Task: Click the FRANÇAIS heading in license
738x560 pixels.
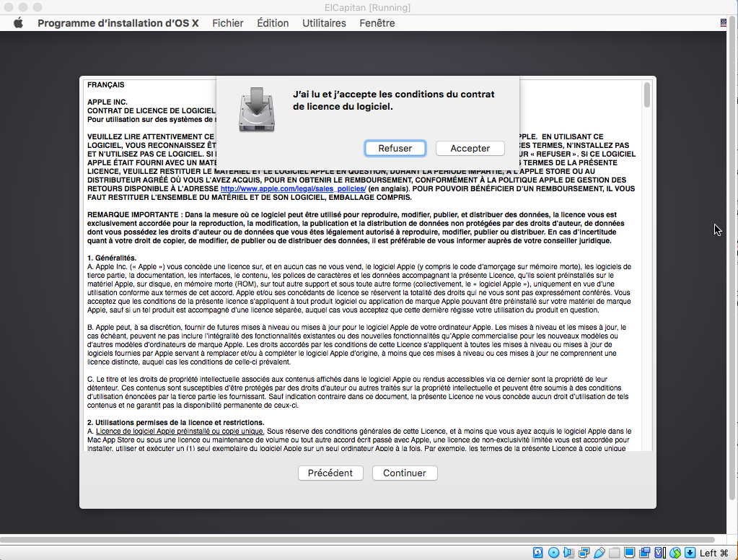Action: tap(106, 84)
